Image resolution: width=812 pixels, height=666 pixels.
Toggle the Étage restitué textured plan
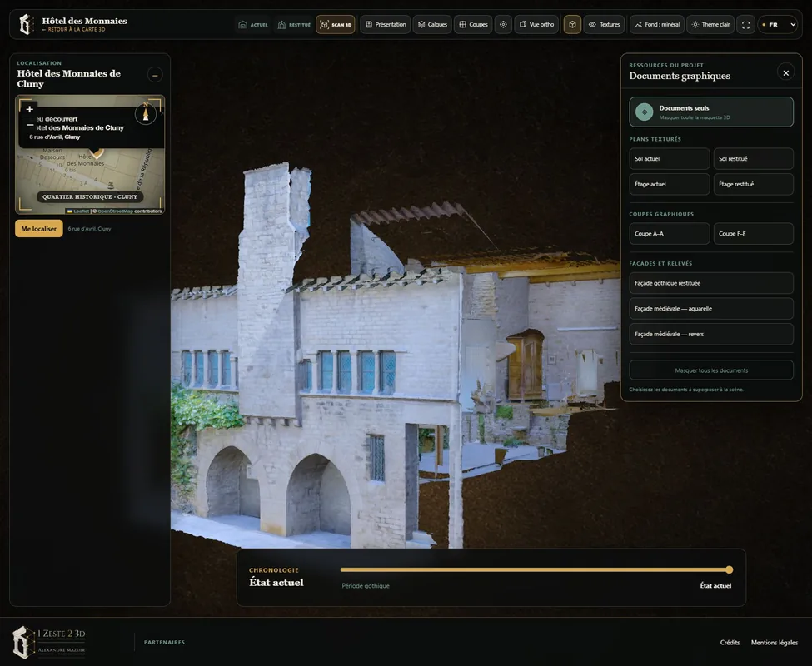click(753, 184)
